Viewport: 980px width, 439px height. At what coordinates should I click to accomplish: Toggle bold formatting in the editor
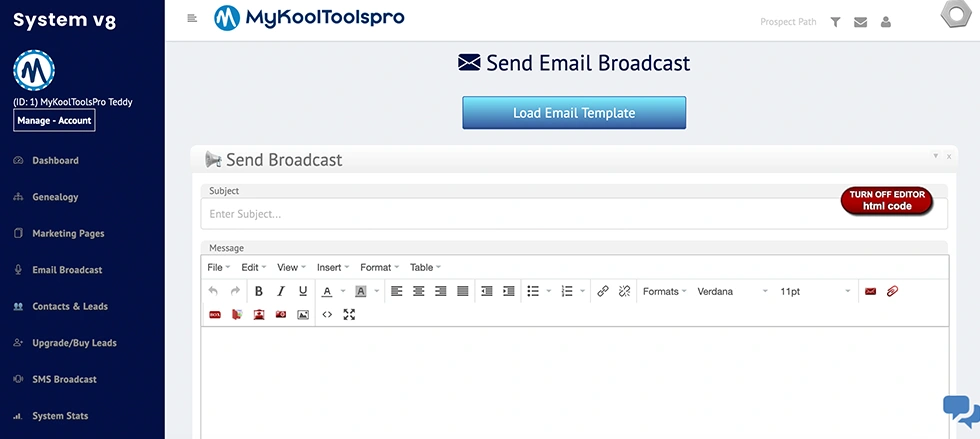click(258, 291)
